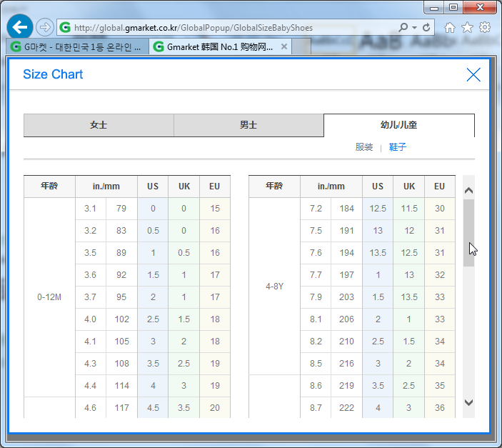The image size is (502, 448).
Task: Click the size chart vertical scrollbar thumb
Action: coord(468,232)
